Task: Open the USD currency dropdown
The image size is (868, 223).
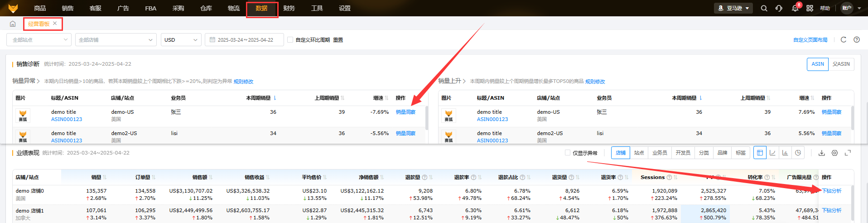Action: tap(181, 40)
